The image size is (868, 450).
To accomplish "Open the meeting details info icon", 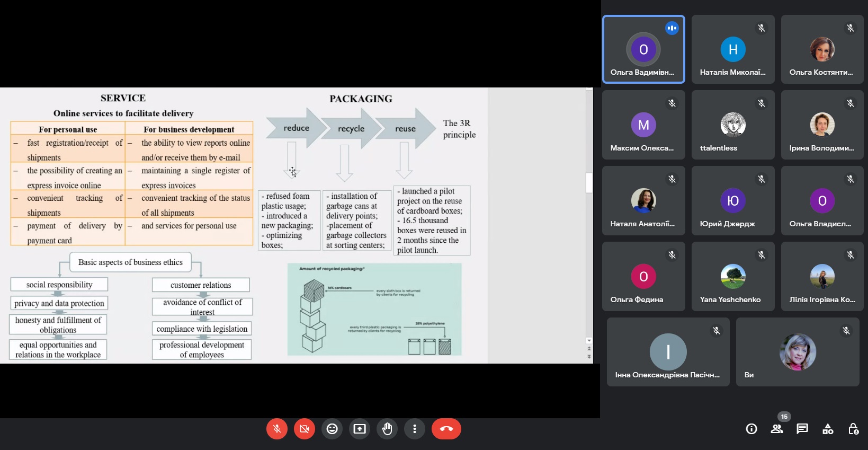I will pyautogui.click(x=751, y=429).
